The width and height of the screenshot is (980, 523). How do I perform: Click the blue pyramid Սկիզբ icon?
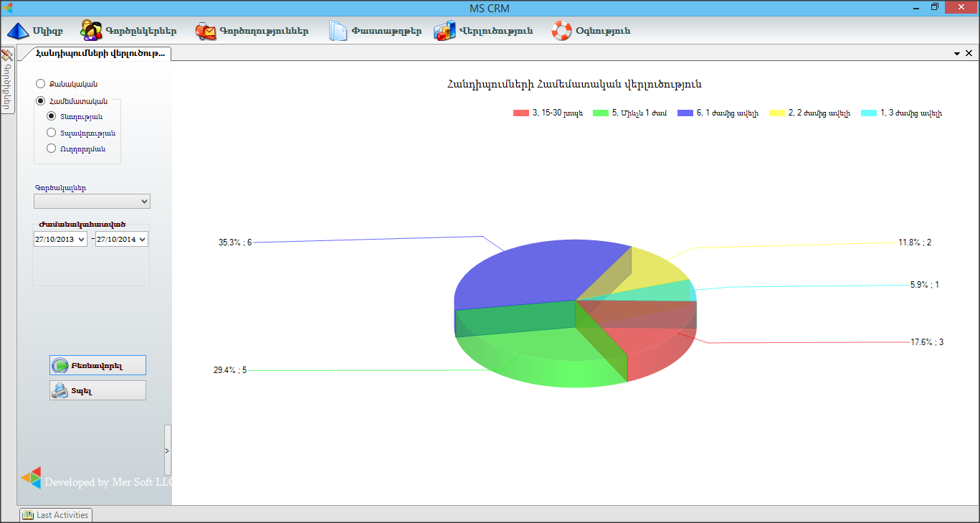coord(19,31)
